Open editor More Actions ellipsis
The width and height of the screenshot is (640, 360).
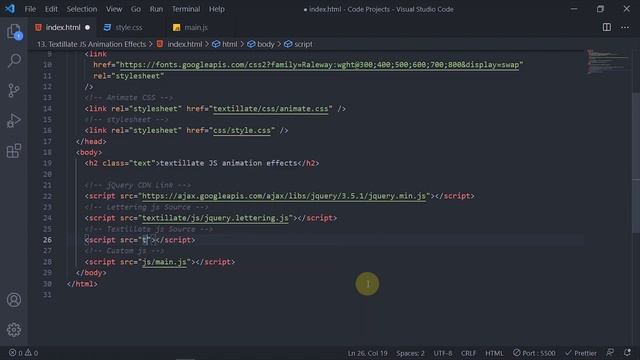(x=625, y=27)
